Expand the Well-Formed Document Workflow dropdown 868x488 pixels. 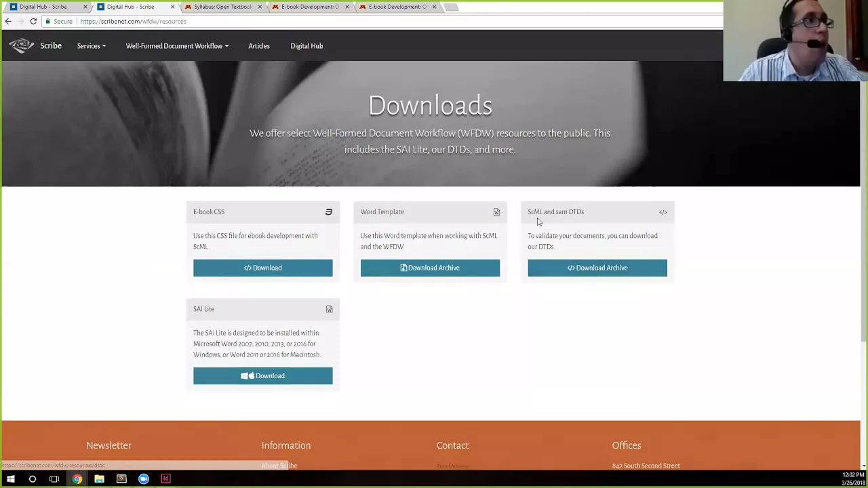tap(177, 46)
